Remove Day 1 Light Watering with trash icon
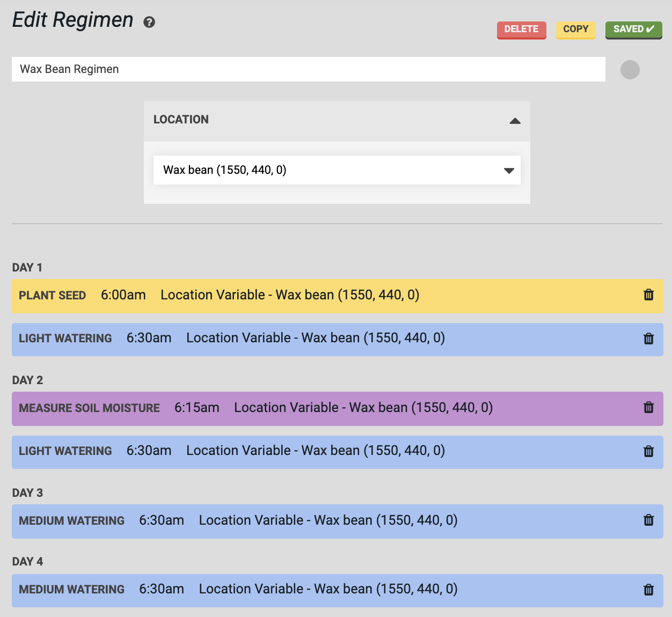The height and width of the screenshot is (617, 672). 648,339
